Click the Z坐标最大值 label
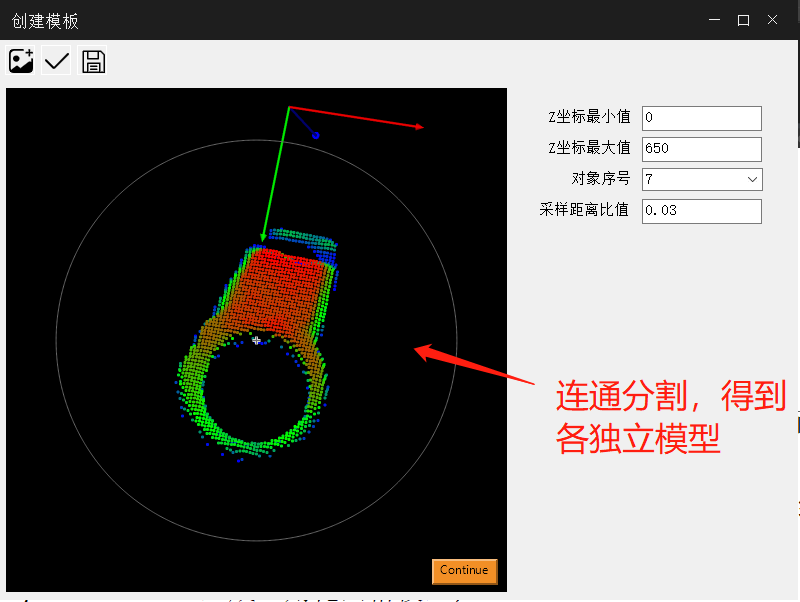 [589, 147]
